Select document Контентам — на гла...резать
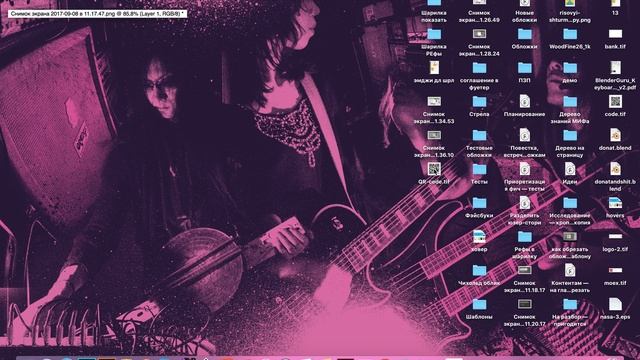640x360 pixels. point(570,270)
